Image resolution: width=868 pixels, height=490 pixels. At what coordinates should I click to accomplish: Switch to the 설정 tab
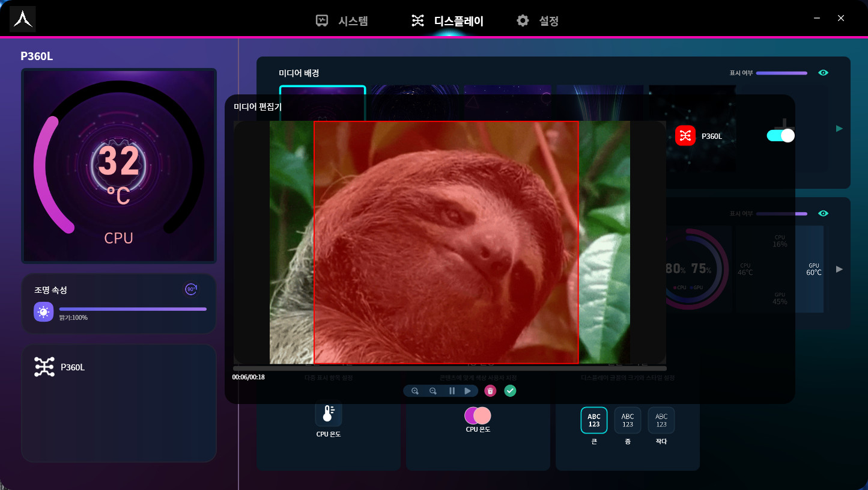tap(538, 21)
